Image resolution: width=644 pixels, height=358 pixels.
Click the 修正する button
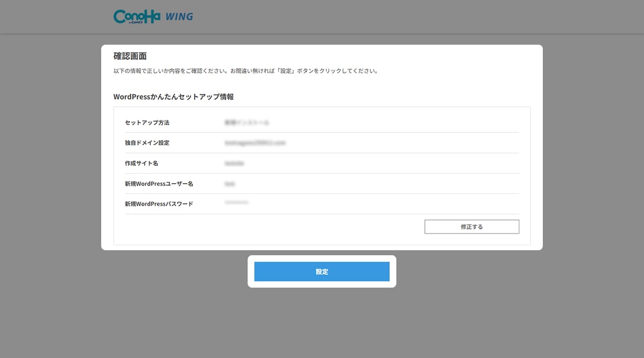[471, 227]
